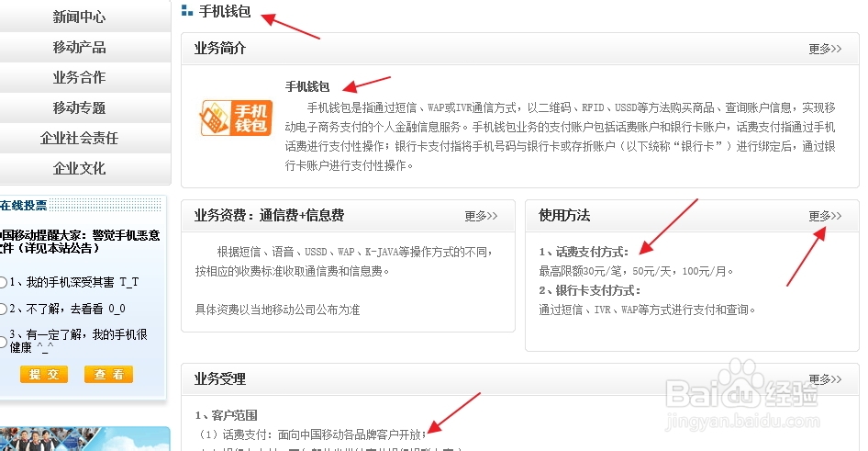Select poll option 不了解，去看看
Viewport: 868px width, 451px height.
(x=3, y=309)
